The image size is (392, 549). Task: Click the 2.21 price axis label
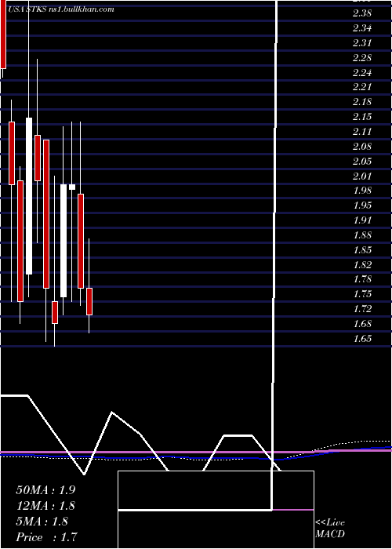[x=362, y=87]
